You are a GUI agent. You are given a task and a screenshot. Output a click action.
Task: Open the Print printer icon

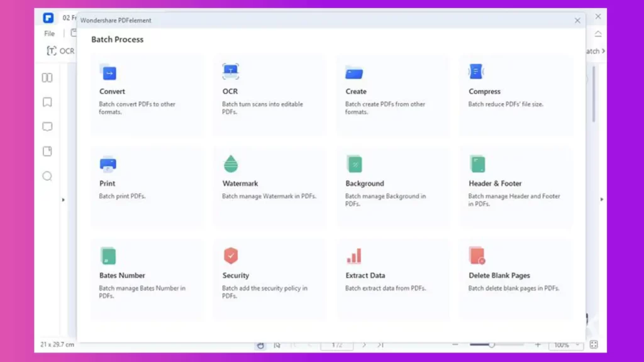pos(108,164)
